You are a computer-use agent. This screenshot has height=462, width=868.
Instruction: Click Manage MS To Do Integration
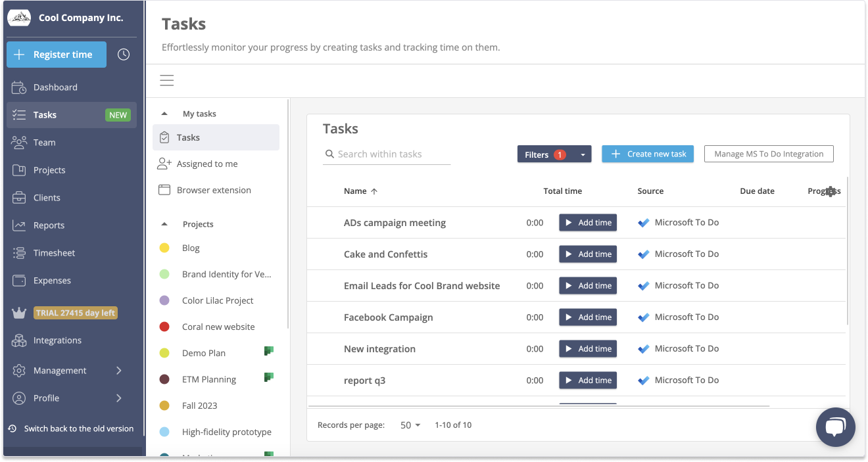(x=768, y=154)
